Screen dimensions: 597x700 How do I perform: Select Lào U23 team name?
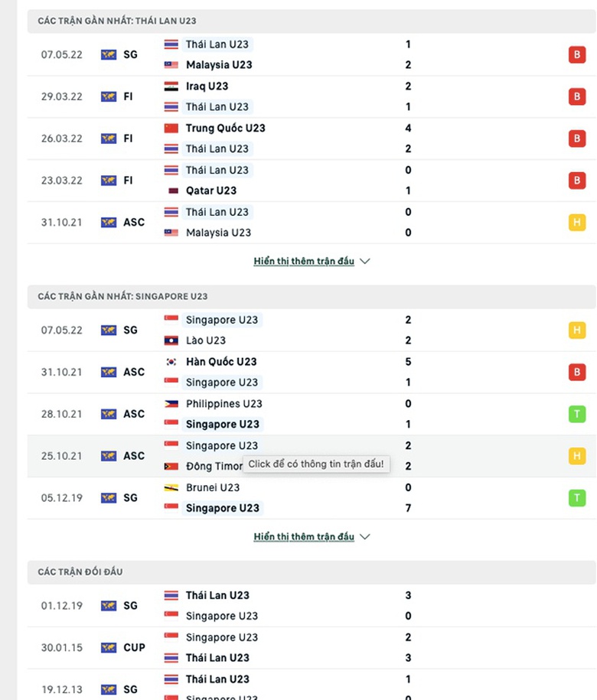(205, 340)
